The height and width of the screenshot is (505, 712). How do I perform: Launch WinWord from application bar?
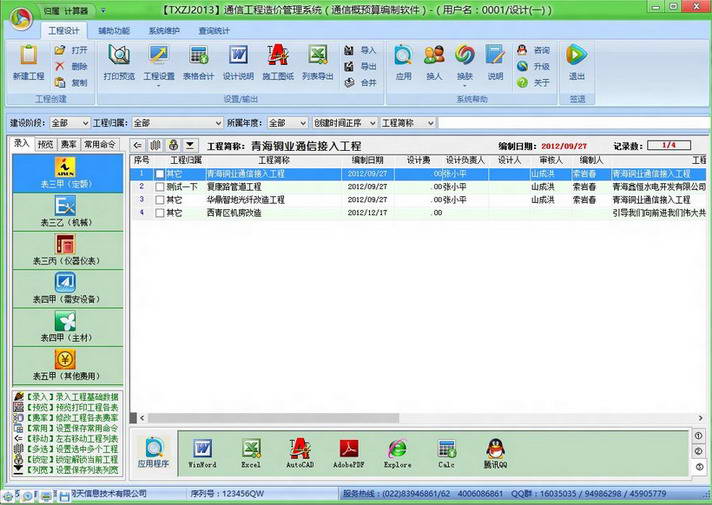click(x=202, y=449)
